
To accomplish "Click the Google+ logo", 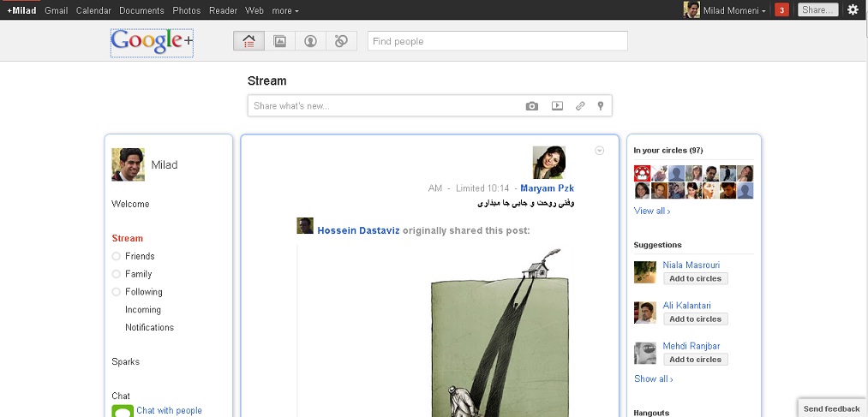I will click(x=152, y=43).
